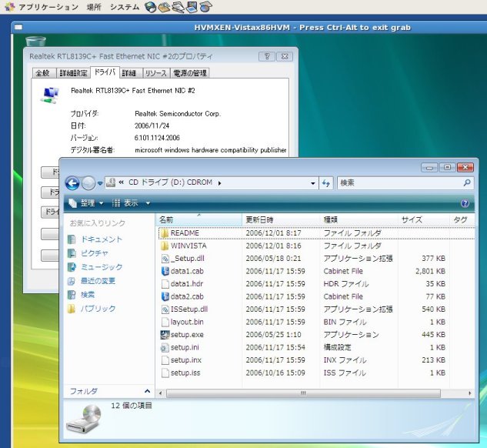Go back with Explorer back arrow

[x=72, y=183]
